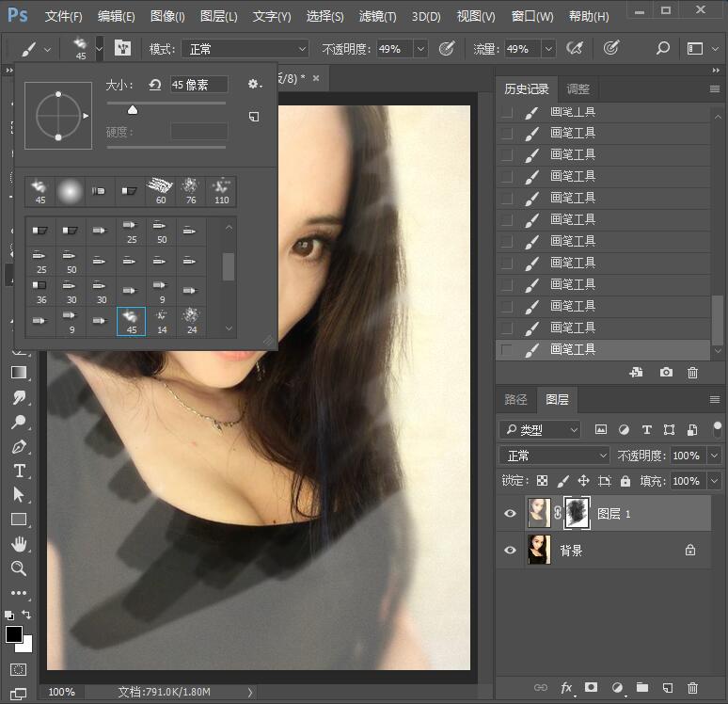Select the Horizontal Type tool
The width and height of the screenshot is (728, 704).
pos(18,471)
